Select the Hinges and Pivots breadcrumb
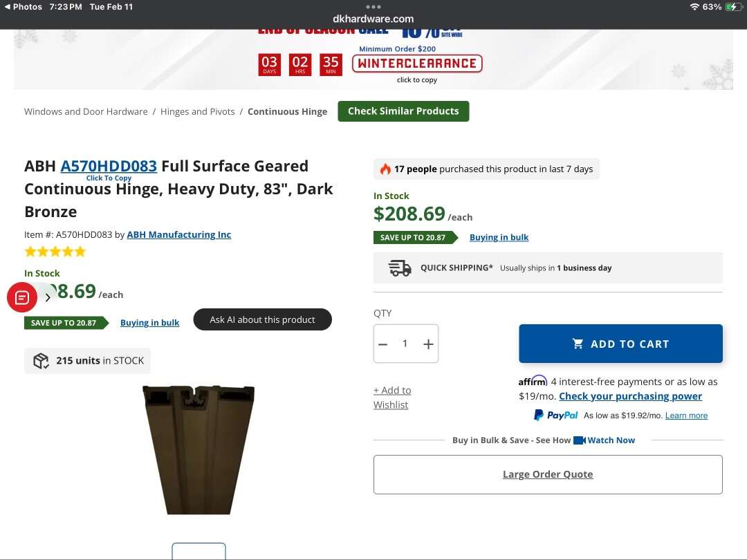The height and width of the screenshot is (560, 747). tap(198, 111)
